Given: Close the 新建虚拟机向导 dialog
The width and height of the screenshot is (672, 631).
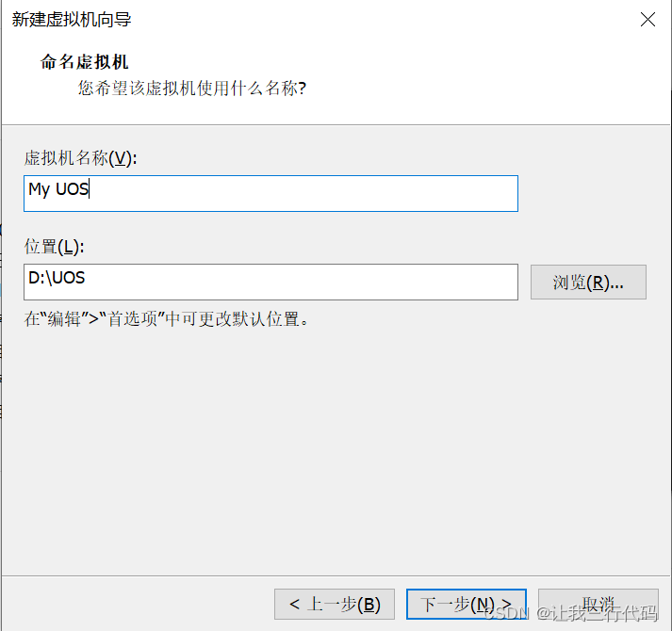Looking at the screenshot, I should pos(647,19).
